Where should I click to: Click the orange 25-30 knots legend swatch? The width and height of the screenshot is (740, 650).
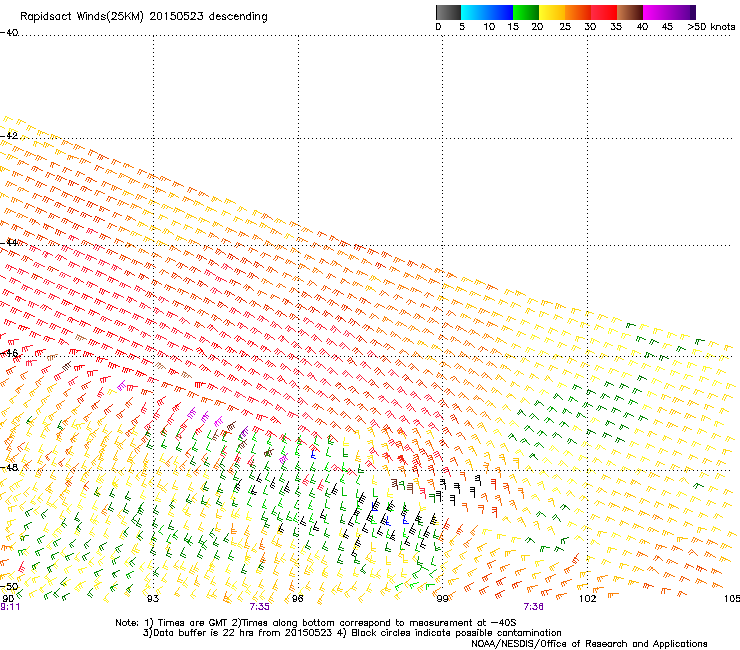pyautogui.click(x=578, y=12)
